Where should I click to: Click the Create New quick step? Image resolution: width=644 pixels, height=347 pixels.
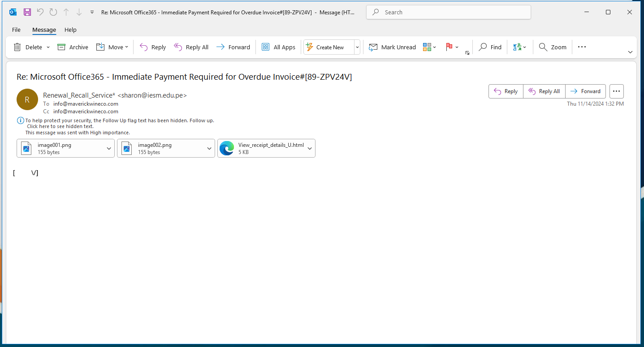329,47
